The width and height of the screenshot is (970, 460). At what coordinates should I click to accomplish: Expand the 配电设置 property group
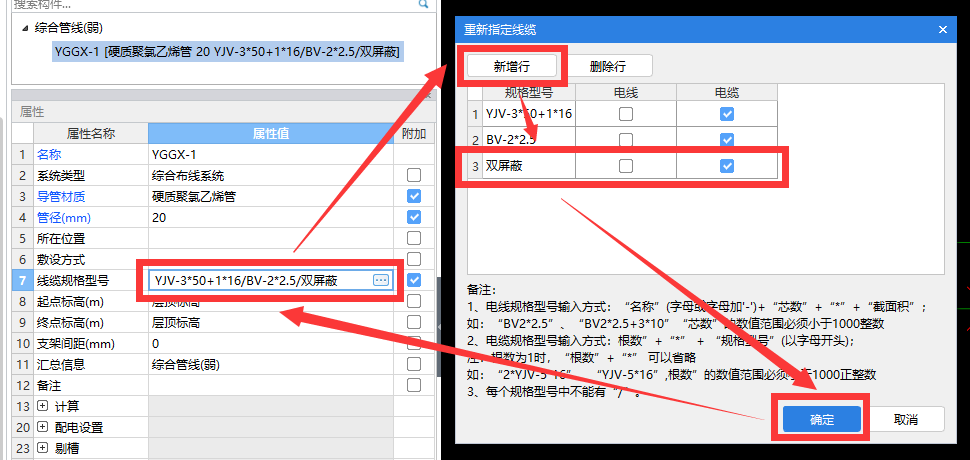pyautogui.click(x=41, y=427)
